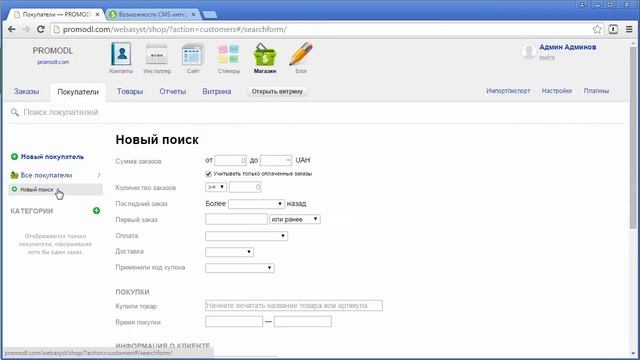The image size is (640, 360).
Task: Open the Blog pencil app icon
Action: tap(301, 54)
